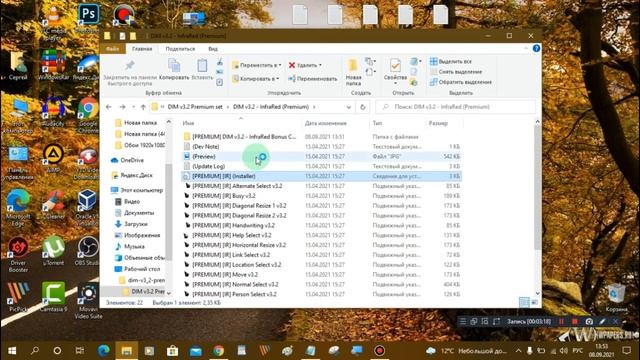This screenshot has height=360, width=640.
Task: Select Link Select v3.2 cursor file
Action: tap(322, 255)
